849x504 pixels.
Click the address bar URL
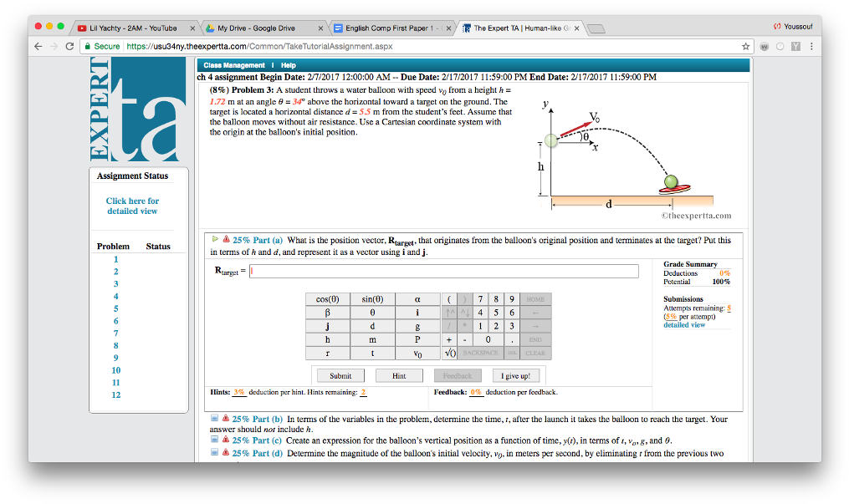coord(259,47)
